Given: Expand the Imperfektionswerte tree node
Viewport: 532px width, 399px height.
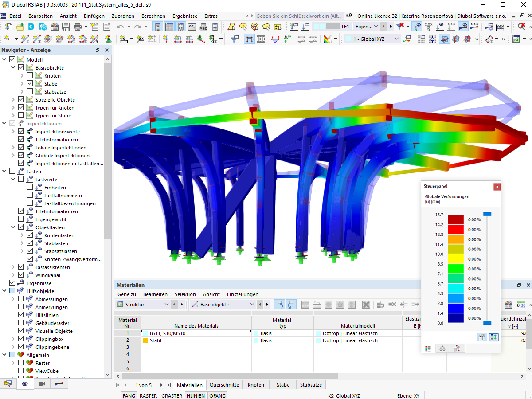Looking at the screenshot, I should pyautogui.click(x=13, y=131).
